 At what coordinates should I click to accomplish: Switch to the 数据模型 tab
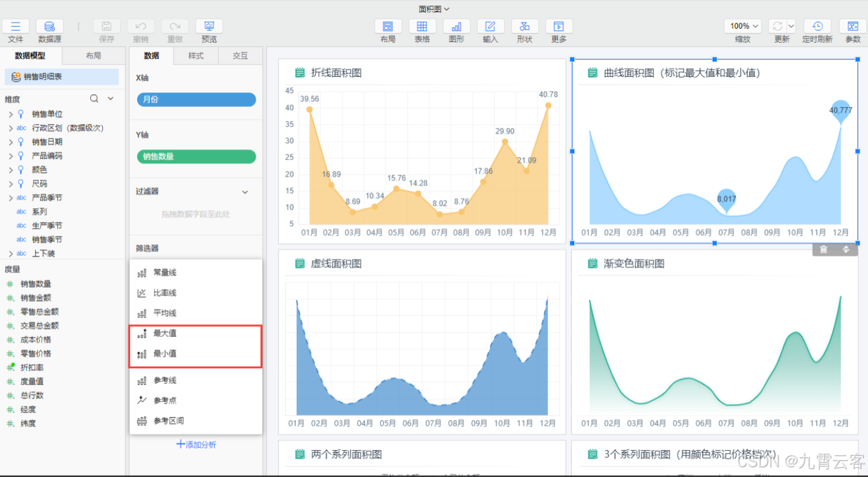click(x=30, y=56)
